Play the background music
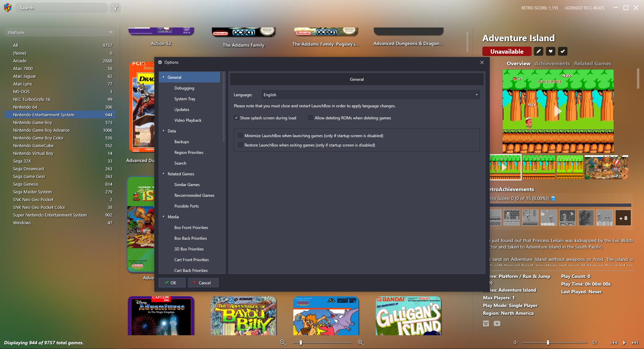Image resolution: width=644 pixels, height=349 pixels. pyautogui.click(x=624, y=343)
